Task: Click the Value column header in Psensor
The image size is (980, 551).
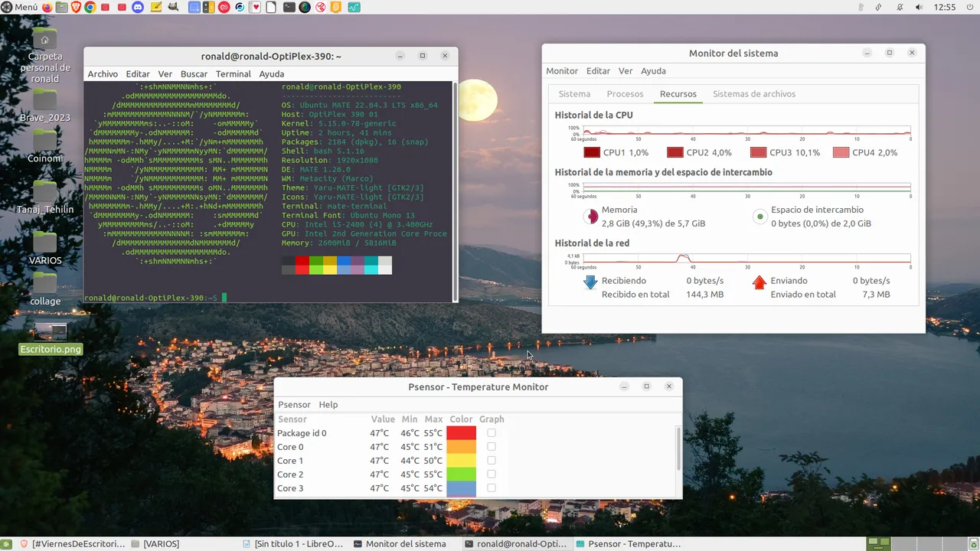Action: pyautogui.click(x=383, y=419)
